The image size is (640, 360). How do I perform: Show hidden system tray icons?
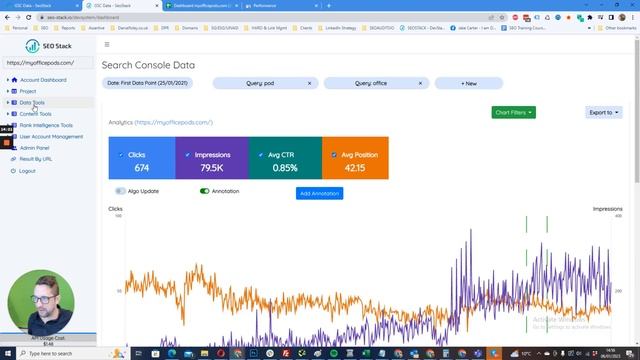[539, 353]
